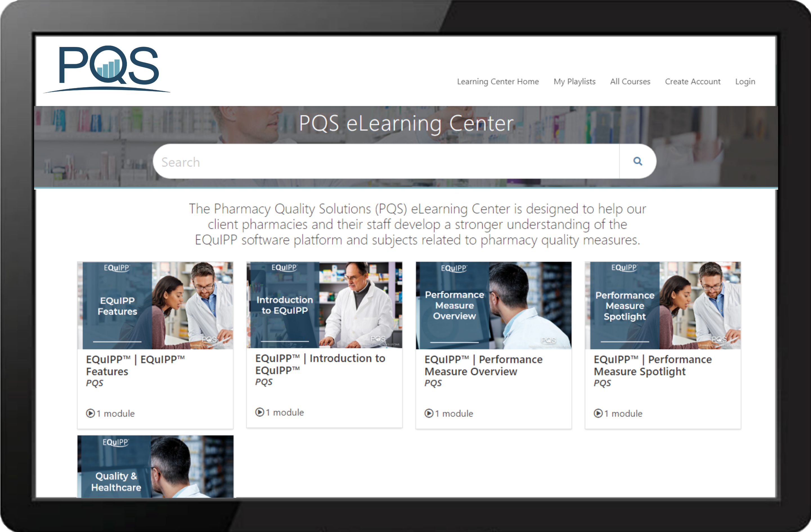Open Quality & Healthcare thumbnail
The height and width of the screenshot is (532, 811).
[155, 466]
